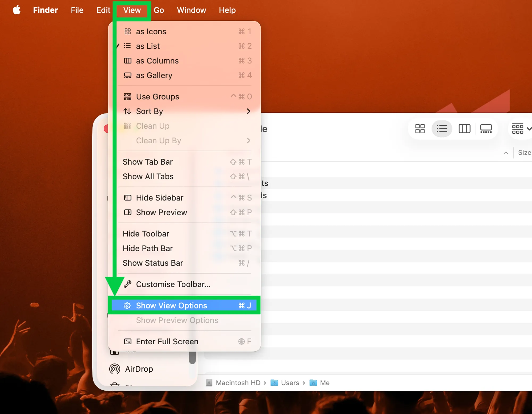
Task: Toggle sort direction chevron near Size
Action: pyautogui.click(x=506, y=153)
